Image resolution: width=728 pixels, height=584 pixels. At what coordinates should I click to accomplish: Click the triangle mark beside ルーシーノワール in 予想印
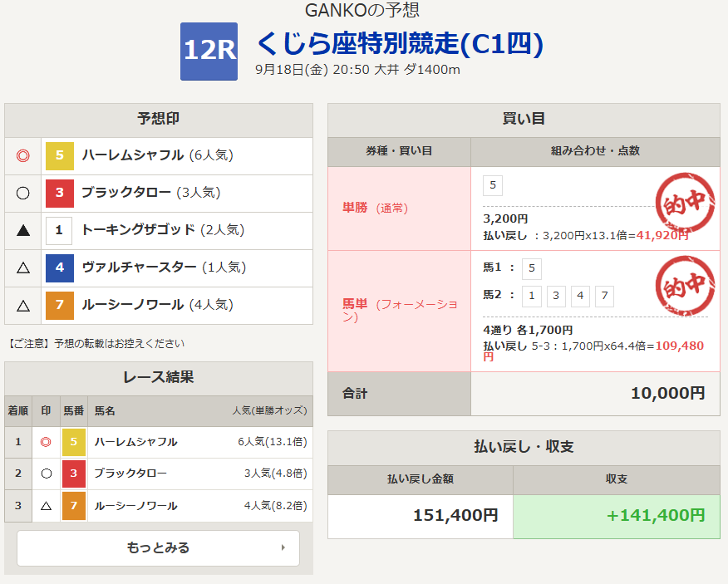(22, 306)
